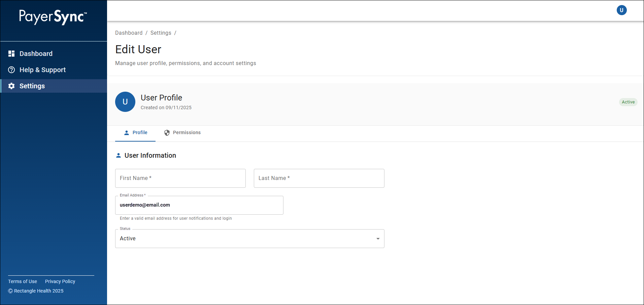644x305 pixels.
Task: Select the Profile tab
Action: pos(139,132)
